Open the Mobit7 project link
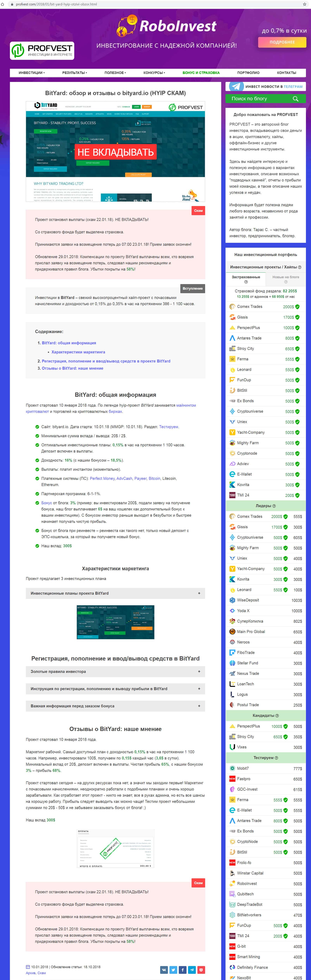 coord(243,768)
